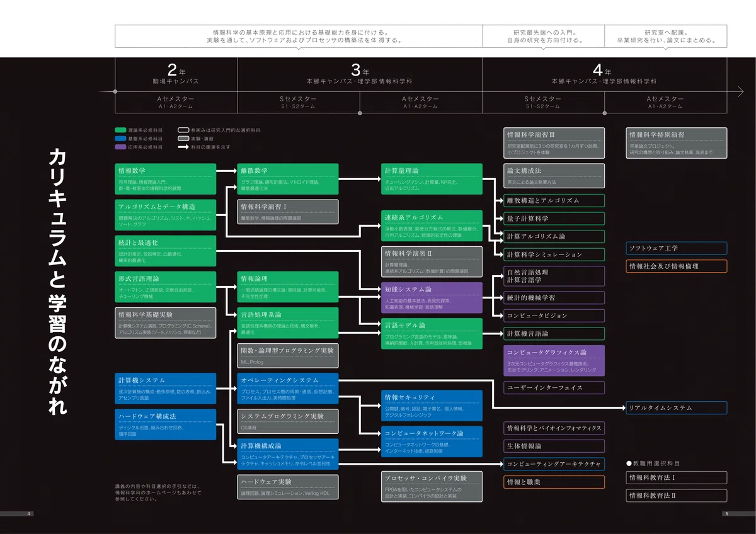Click the コンピュータネットワーク論 course box

coord(432,441)
